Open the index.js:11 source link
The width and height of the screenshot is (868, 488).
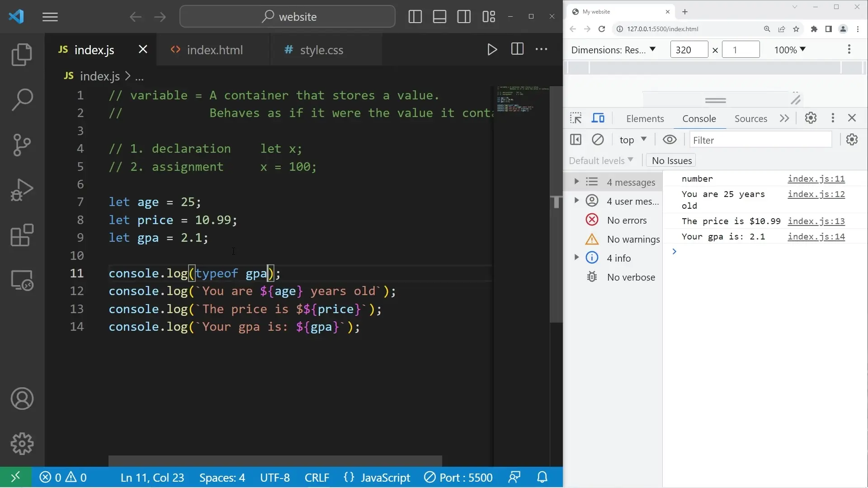coord(816,179)
